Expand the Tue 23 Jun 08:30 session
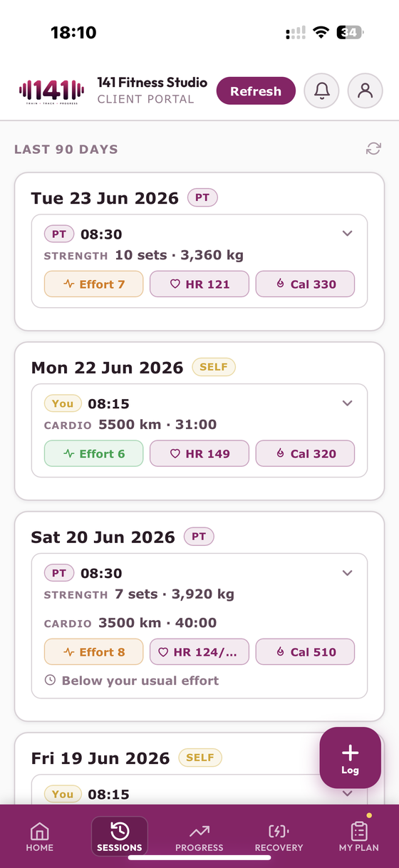Screen dimensions: 399x868 coord(348,234)
